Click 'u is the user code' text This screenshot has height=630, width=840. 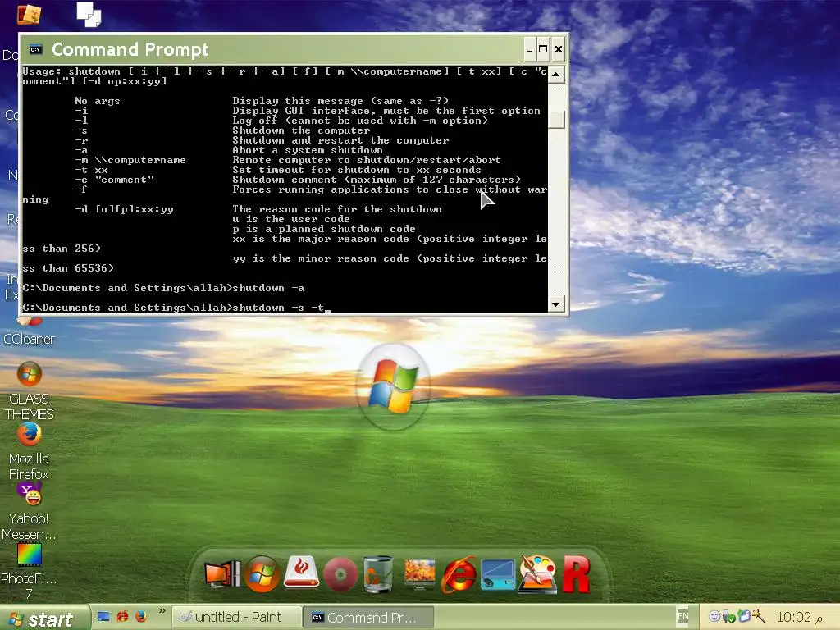(291, 219)
